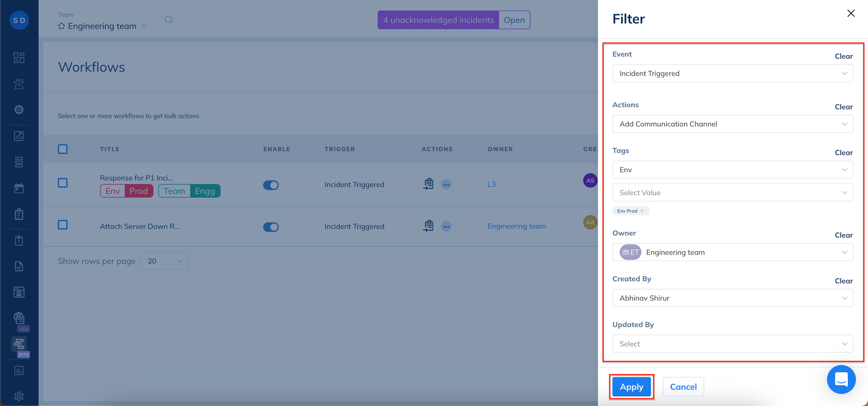Click the AS creator avatar
This screenshot has height=406, width=868.
(x=590, y=180)
